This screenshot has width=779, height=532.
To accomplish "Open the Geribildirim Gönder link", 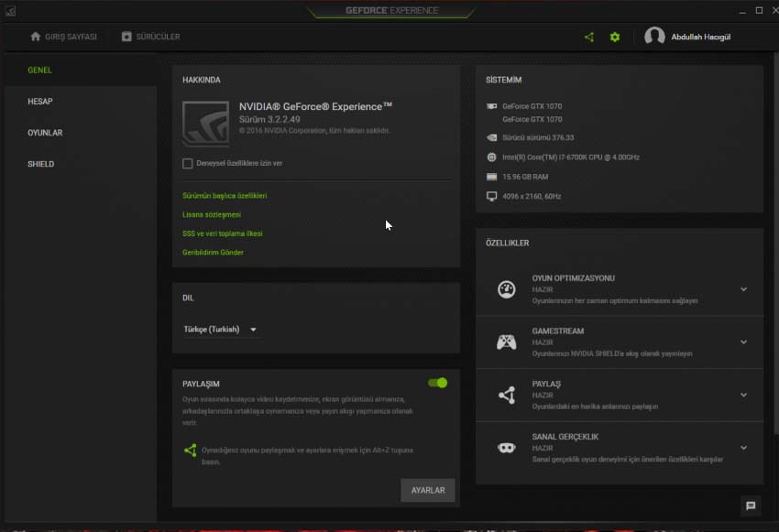I will pyautogui.click(x=213, y=252).
